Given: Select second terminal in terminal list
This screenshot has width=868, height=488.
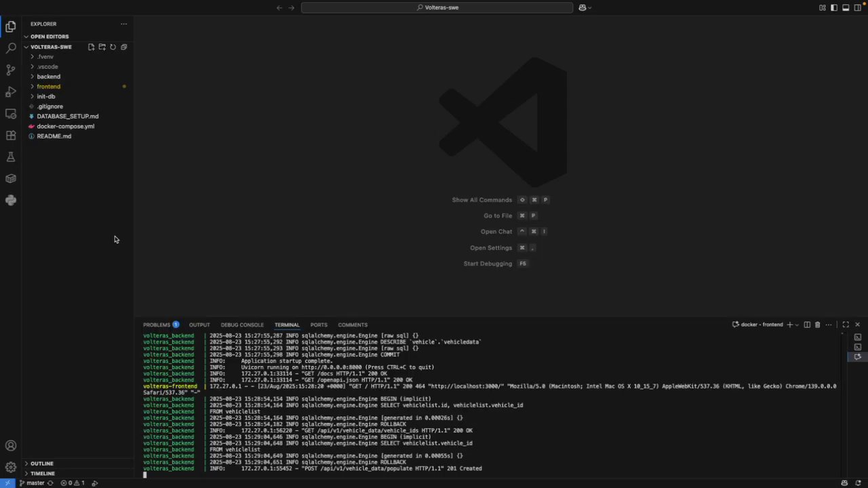Looking at the screenshot, I should coord(858,347).
